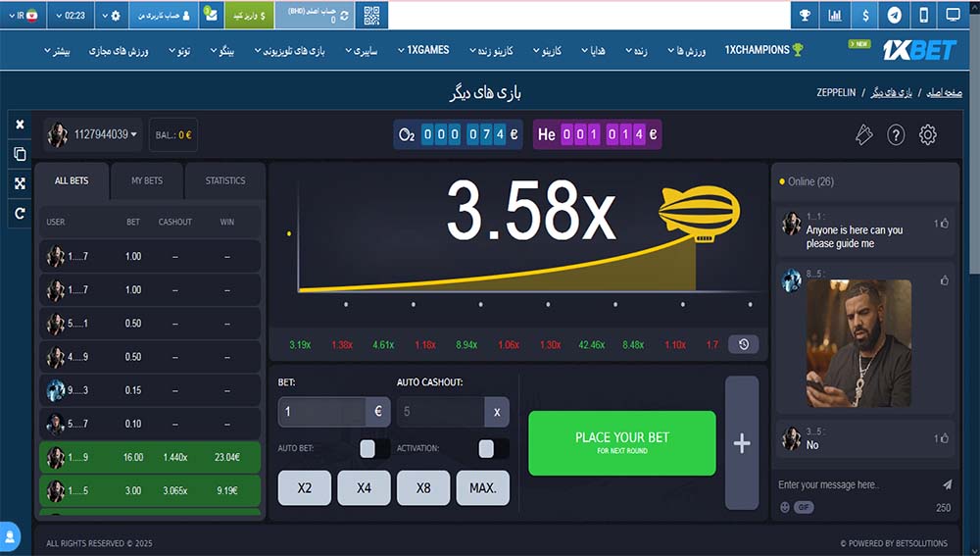Viewport: 980px width, 556px height.
Task: Add another bet panel with plus button
Action: click(742, 443)
